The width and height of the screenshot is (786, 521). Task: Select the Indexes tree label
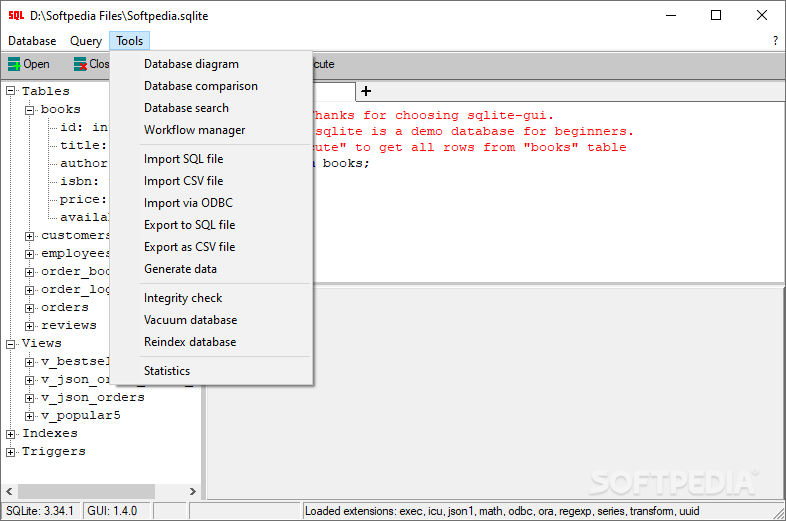[x=50, y=433]
